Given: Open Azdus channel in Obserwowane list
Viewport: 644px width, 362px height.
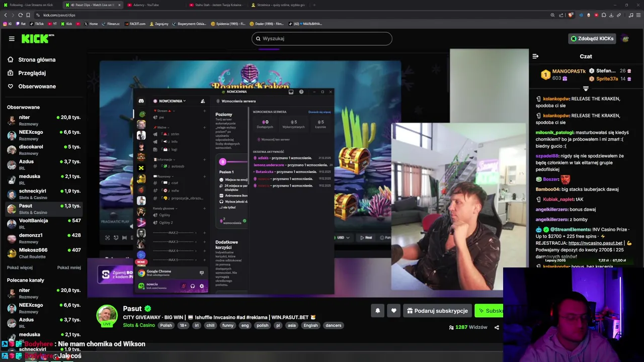Looking at the screenshot, I should (44, 164).
